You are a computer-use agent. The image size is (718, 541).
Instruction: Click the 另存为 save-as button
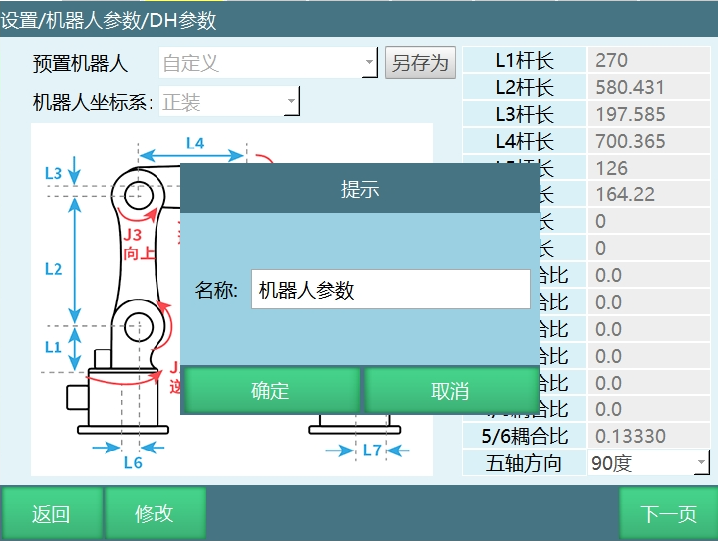(420, 63)
